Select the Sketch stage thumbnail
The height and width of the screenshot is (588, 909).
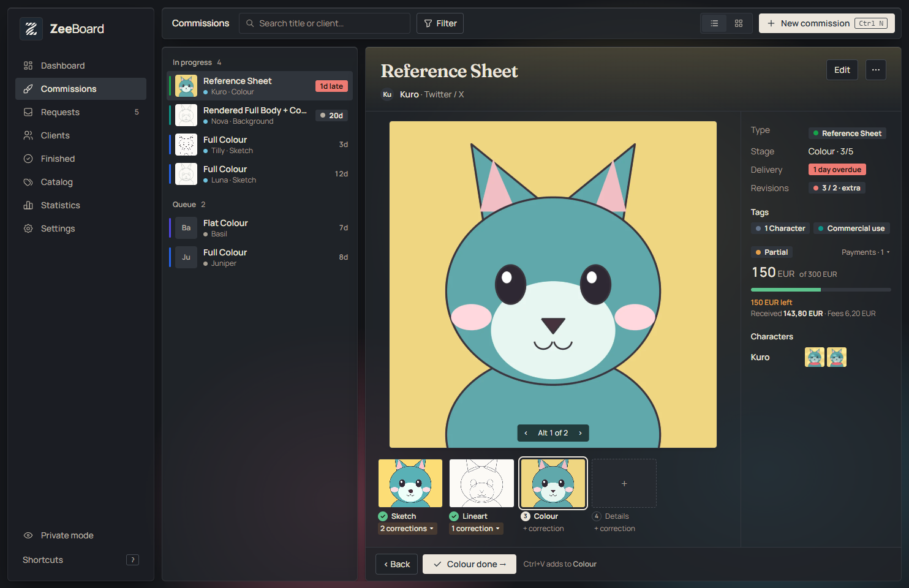(x=410, y=483)
